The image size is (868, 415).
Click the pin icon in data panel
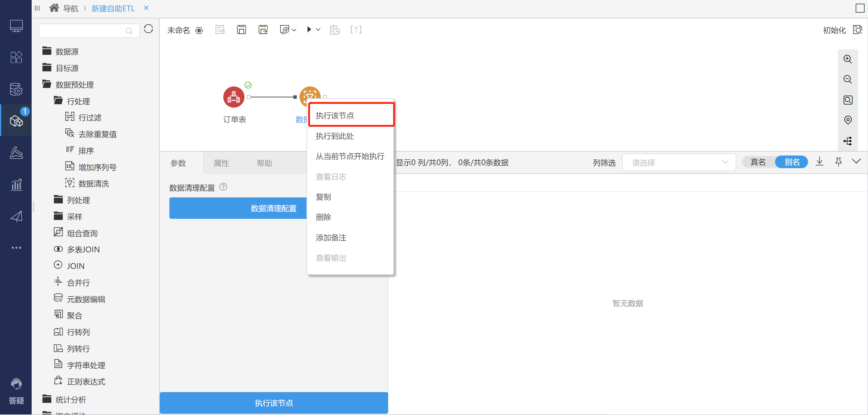point(838,162)
